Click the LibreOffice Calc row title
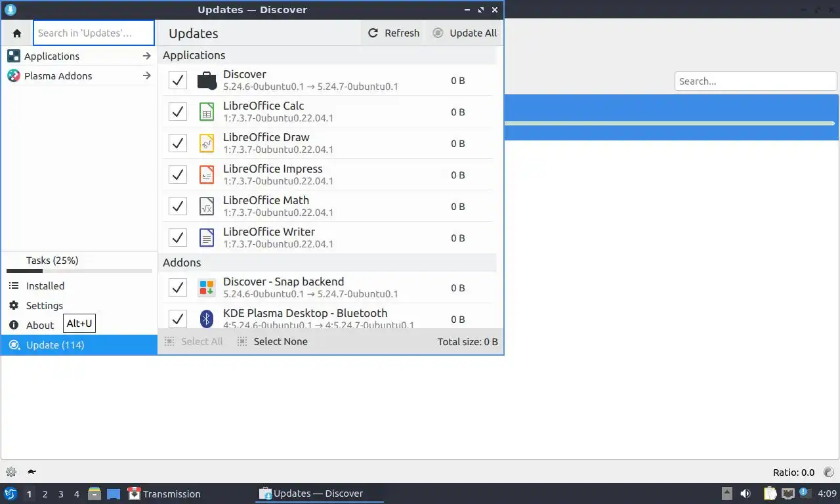 263,106
